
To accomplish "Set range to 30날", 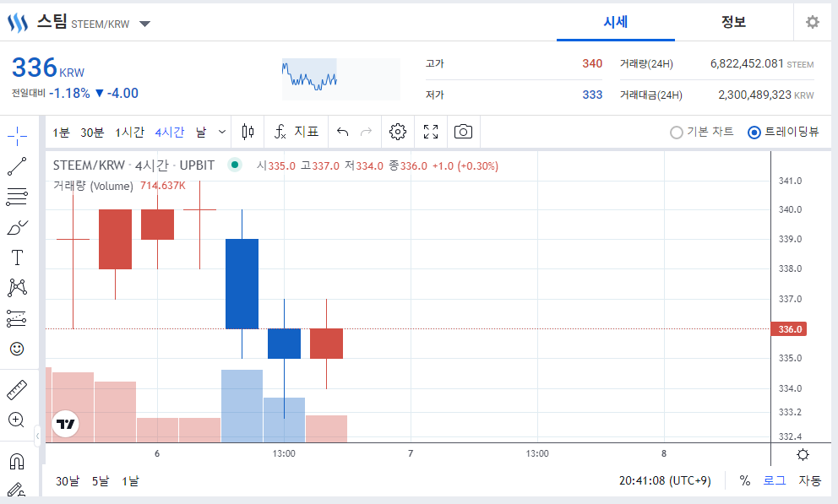I will [x=68, y=481].
